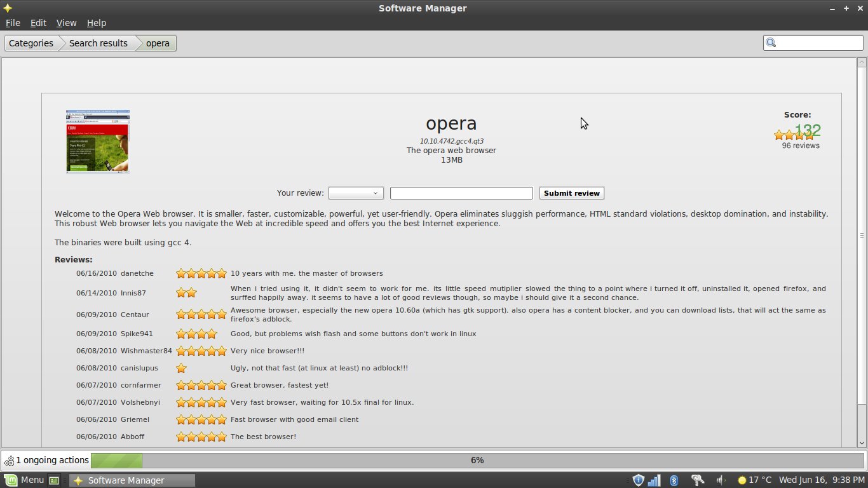The height and width of the screenshot is (488, 868).
Task: Click 'The opera web browser' summary text
Action: point(451,151)
